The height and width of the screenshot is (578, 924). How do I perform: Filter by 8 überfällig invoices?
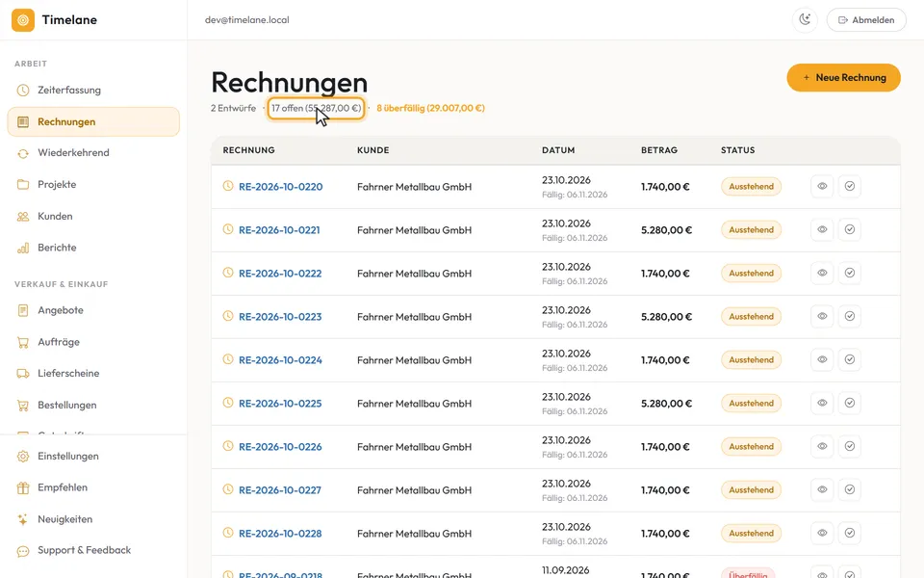tap(431, 109)
